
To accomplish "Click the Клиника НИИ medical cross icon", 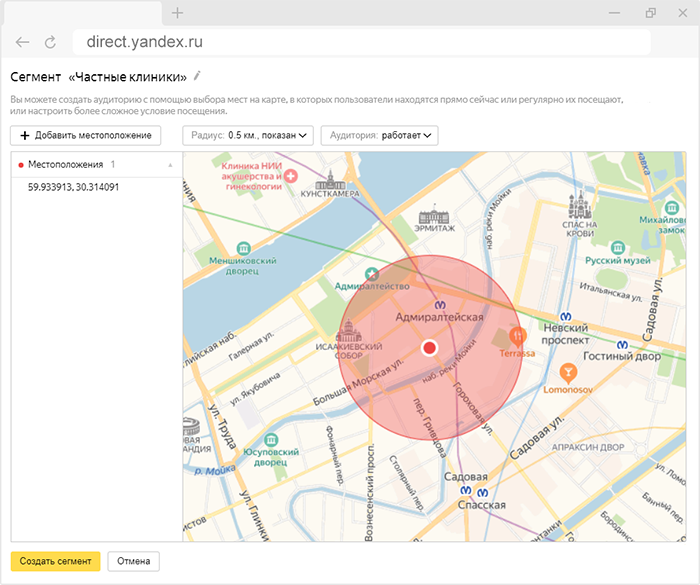I will pyautogui.click(x=291, y=176).
